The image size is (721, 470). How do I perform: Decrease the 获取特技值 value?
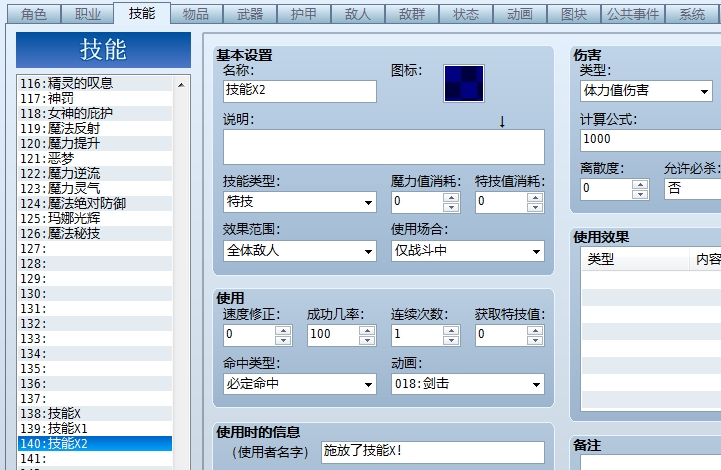[x=535, y=340]
